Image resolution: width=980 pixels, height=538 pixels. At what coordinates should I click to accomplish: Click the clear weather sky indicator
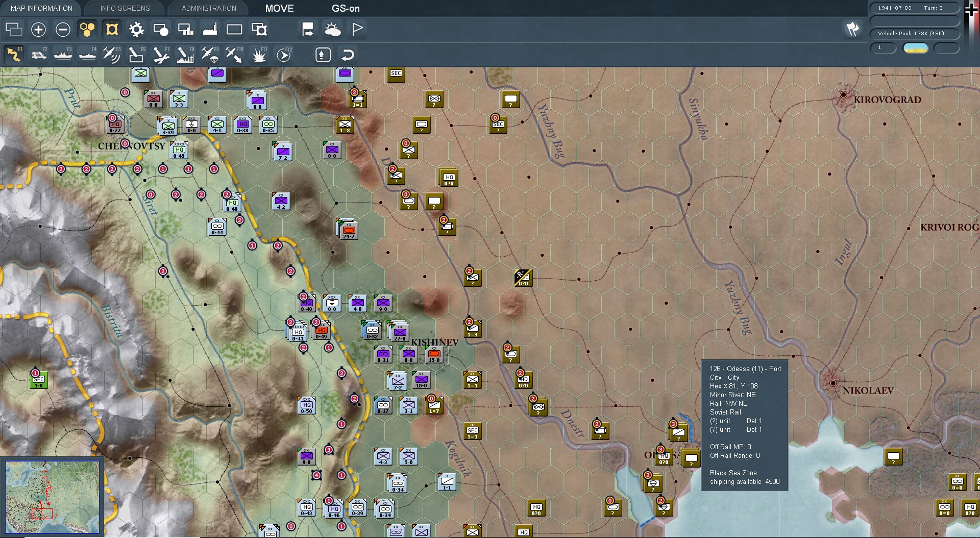click(916, 48)
